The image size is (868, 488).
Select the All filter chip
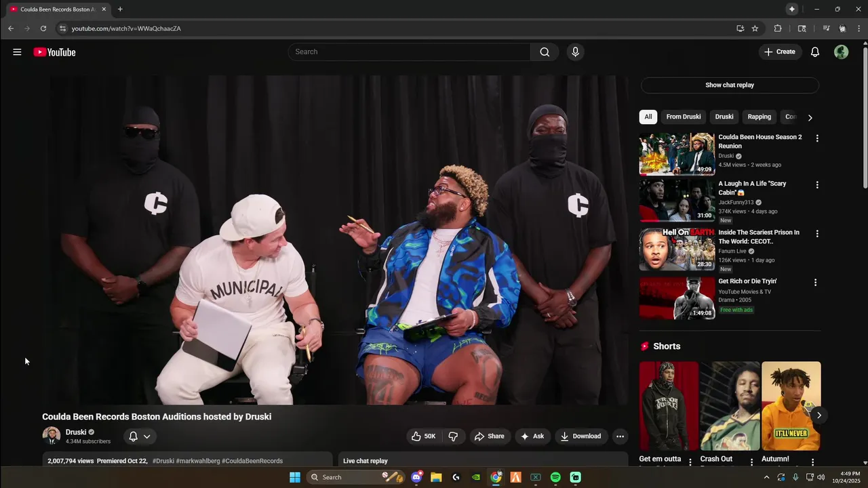tap(648, 117)
